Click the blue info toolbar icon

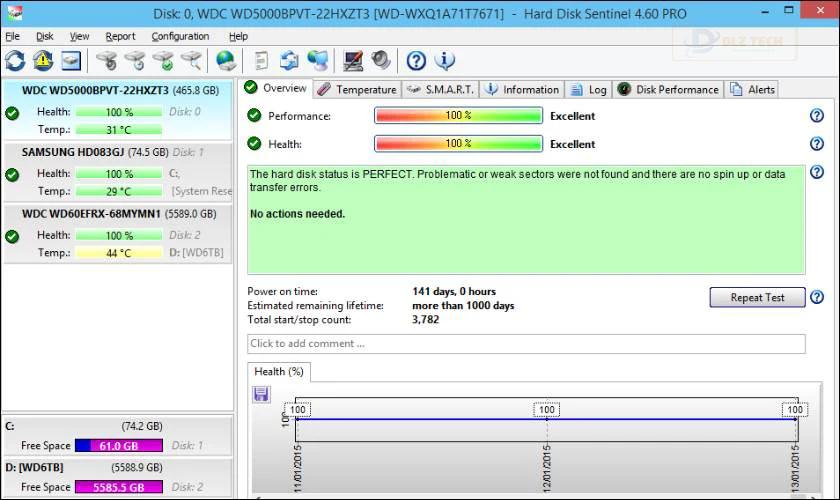[x=445, y=61]
